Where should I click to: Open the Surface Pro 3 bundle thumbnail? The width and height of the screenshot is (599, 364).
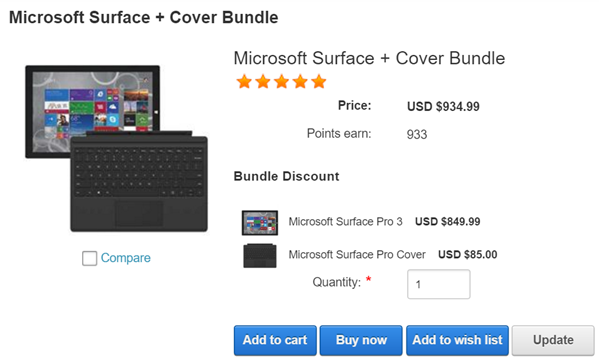pyautogui.click(x=260, y=223)
